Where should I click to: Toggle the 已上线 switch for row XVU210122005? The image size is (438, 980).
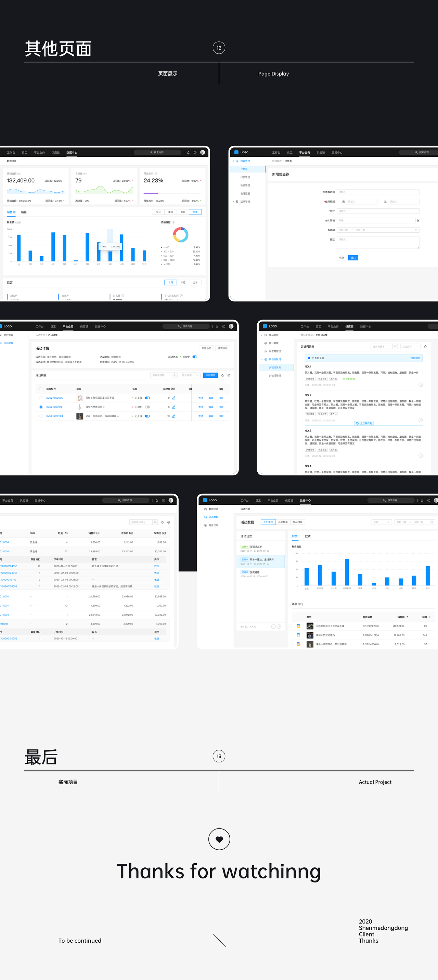147,398
